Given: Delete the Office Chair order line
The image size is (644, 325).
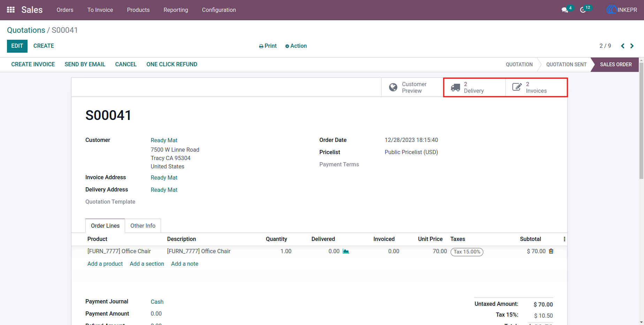Looking at the screenshot, I should (x=551, y=251).
